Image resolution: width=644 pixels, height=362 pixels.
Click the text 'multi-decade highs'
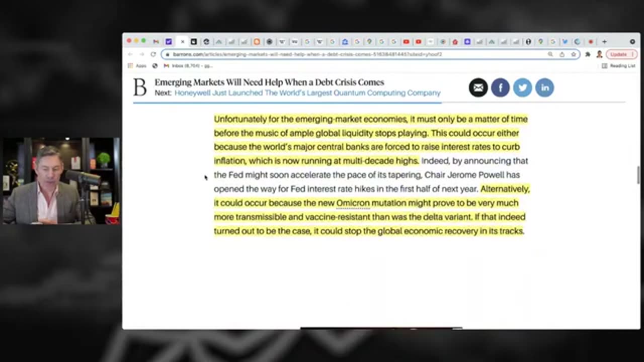click(x=381, y=161)
